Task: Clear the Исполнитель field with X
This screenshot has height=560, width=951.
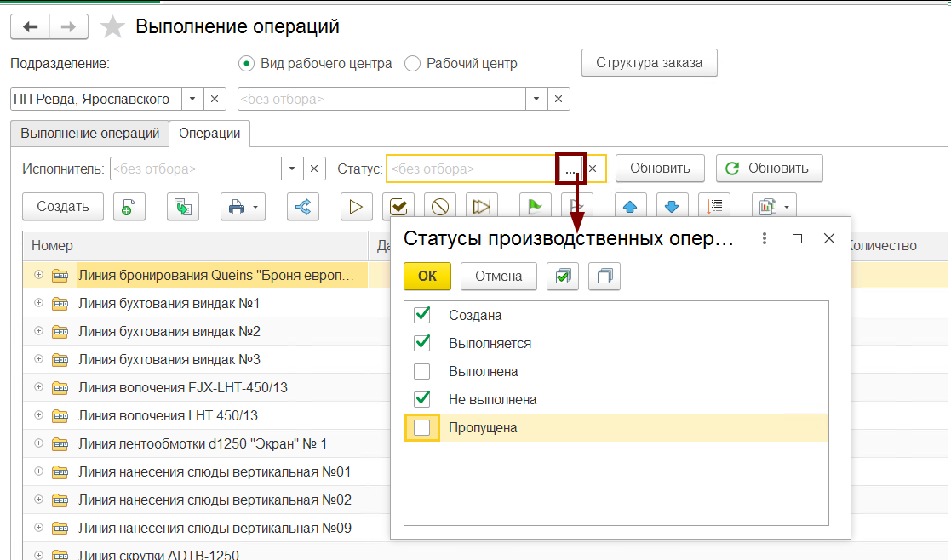Action: click(x=313, y=169)
